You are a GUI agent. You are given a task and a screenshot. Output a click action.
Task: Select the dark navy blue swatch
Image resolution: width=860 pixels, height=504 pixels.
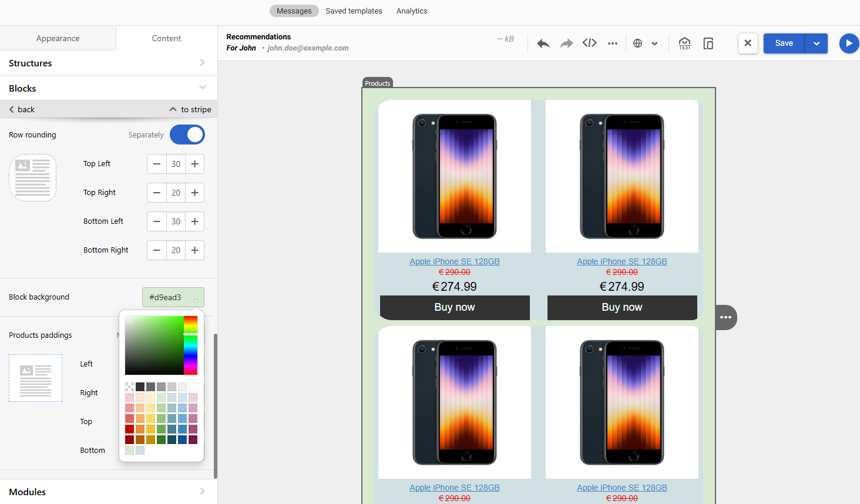[x=182, y=439]
